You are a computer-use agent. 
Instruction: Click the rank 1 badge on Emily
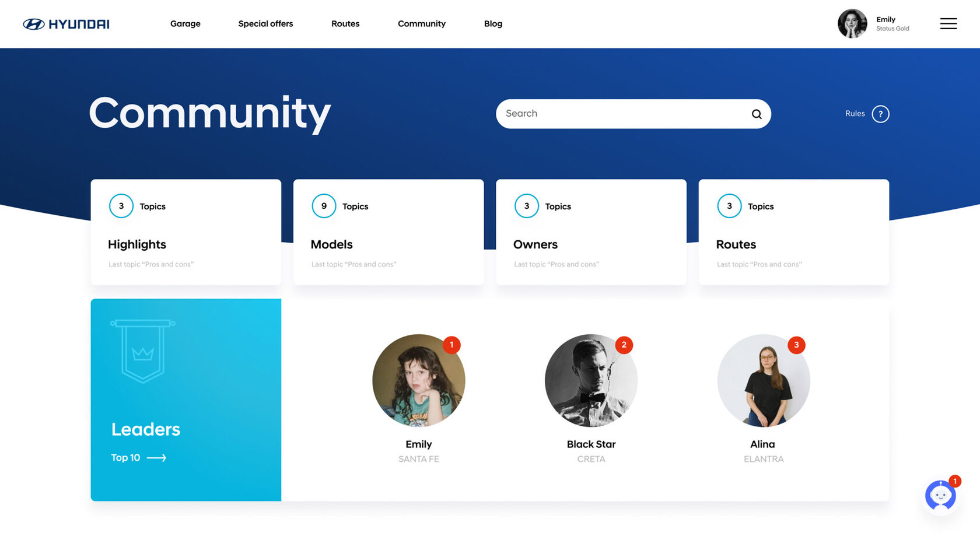tap(452, 345)
